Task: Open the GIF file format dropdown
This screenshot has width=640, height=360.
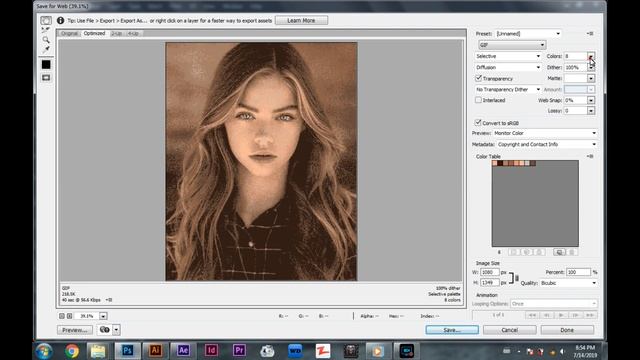Action: 512,45
